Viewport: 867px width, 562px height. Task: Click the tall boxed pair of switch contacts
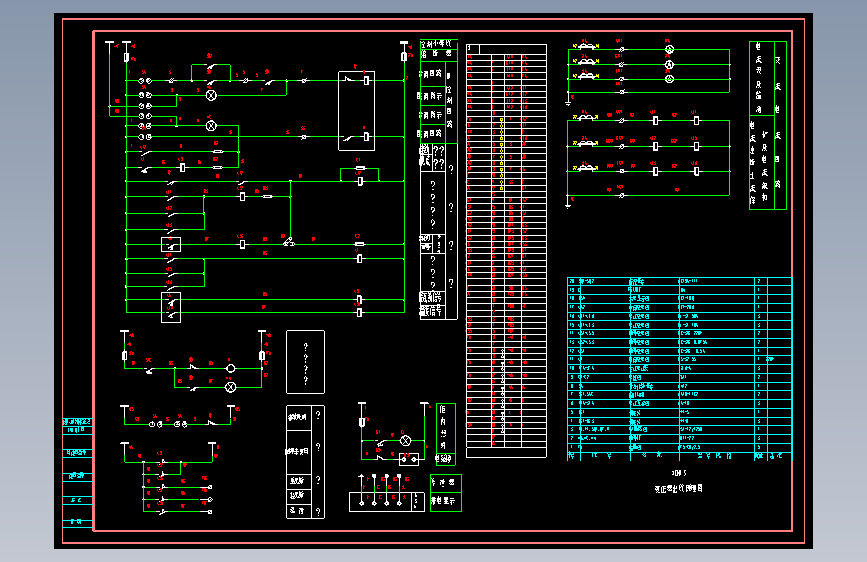point(171,308)
